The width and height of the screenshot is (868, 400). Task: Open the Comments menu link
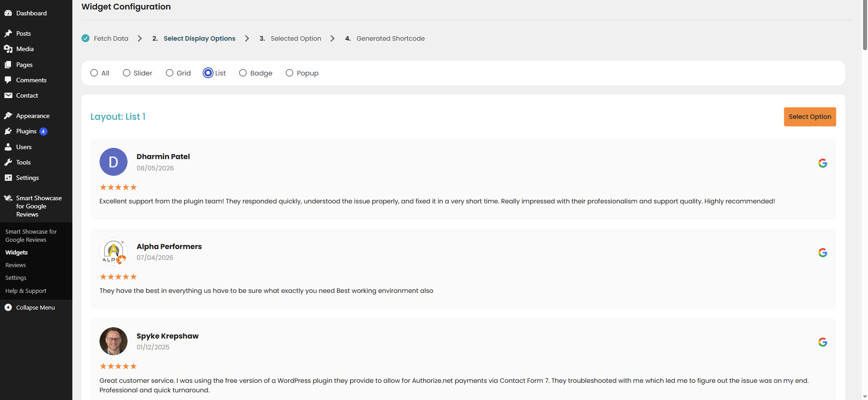[x=31, y=80]
